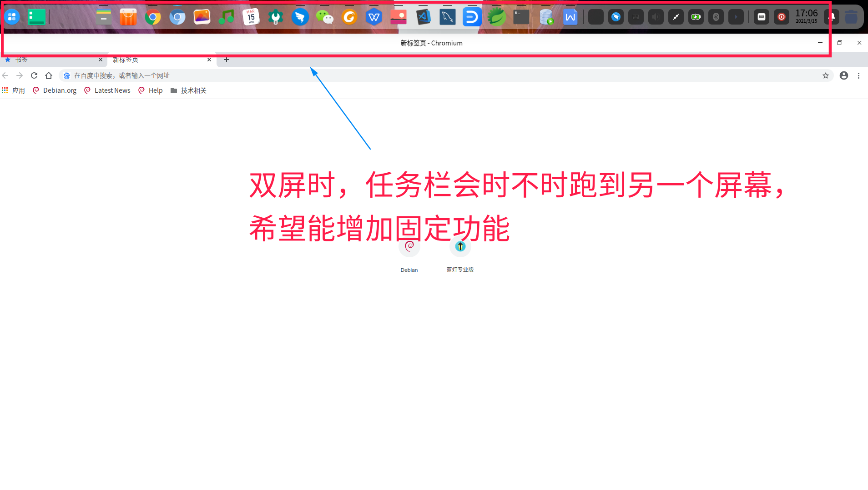Show the date and time 17:06 panel

point(807,16)
